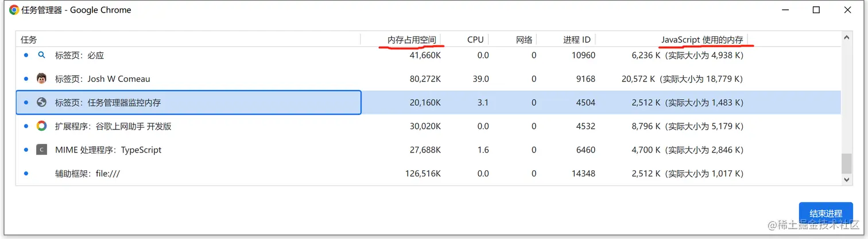868x239 pixels.
Task: Click the Josh W Comeau avatar icon
Action: (41, 79)
